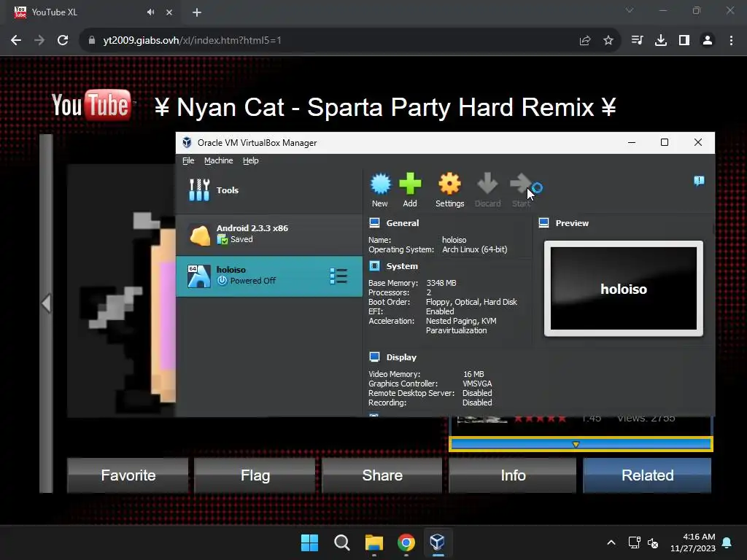Click the left arrow on the video side panel
Screen dimensions: 747x560
pyautogui.click(x=46, y=303)
